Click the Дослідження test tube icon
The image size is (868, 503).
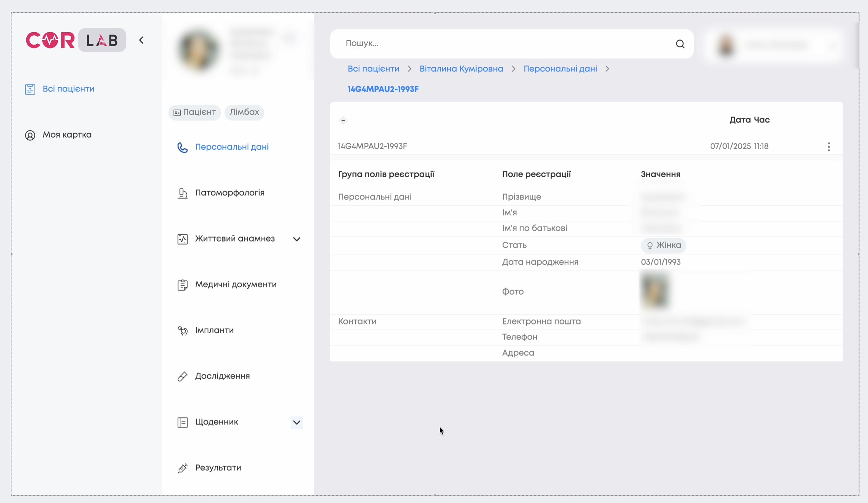pos(183,376)
